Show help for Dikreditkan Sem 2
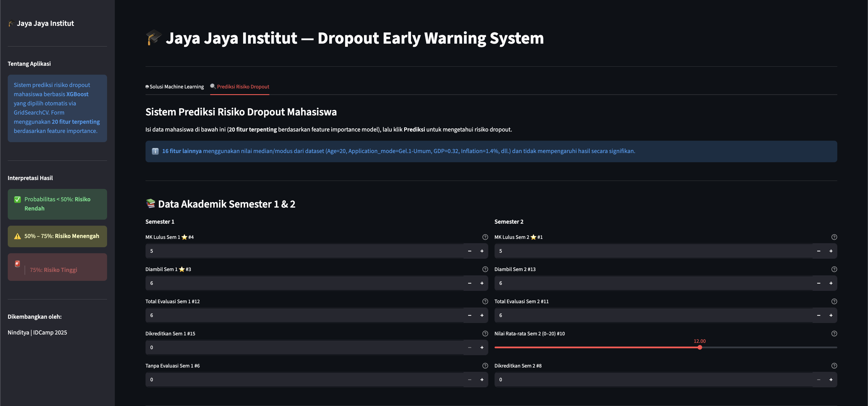This screenshot has height=406, width=868. click(x=834, y=366)
